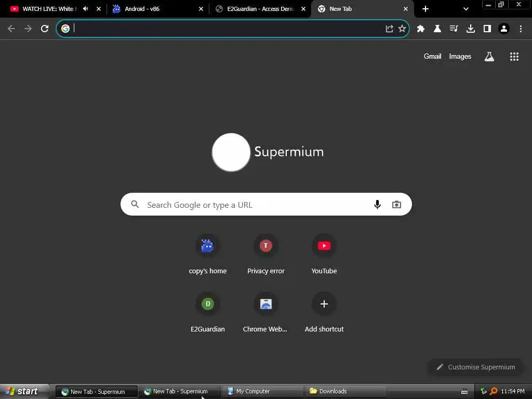This screenshot has width=532, height=399.
Task: Expand the tab search chevron
Action: coord(466,9)
